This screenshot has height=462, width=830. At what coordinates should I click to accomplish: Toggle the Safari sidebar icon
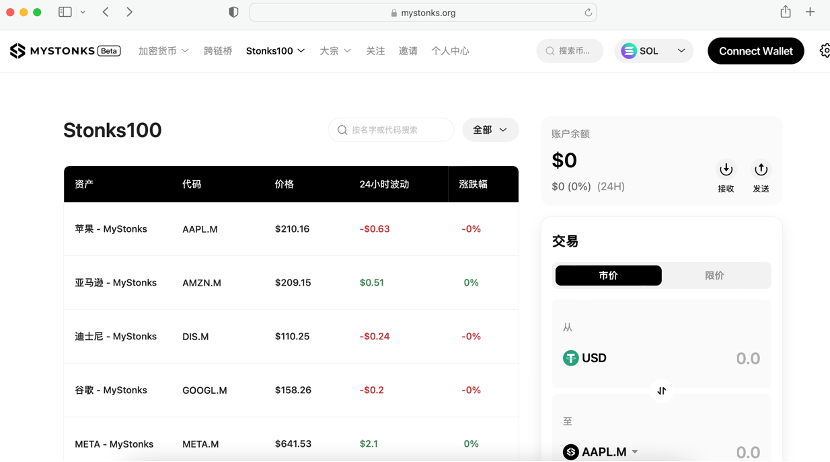pos(65,12)
